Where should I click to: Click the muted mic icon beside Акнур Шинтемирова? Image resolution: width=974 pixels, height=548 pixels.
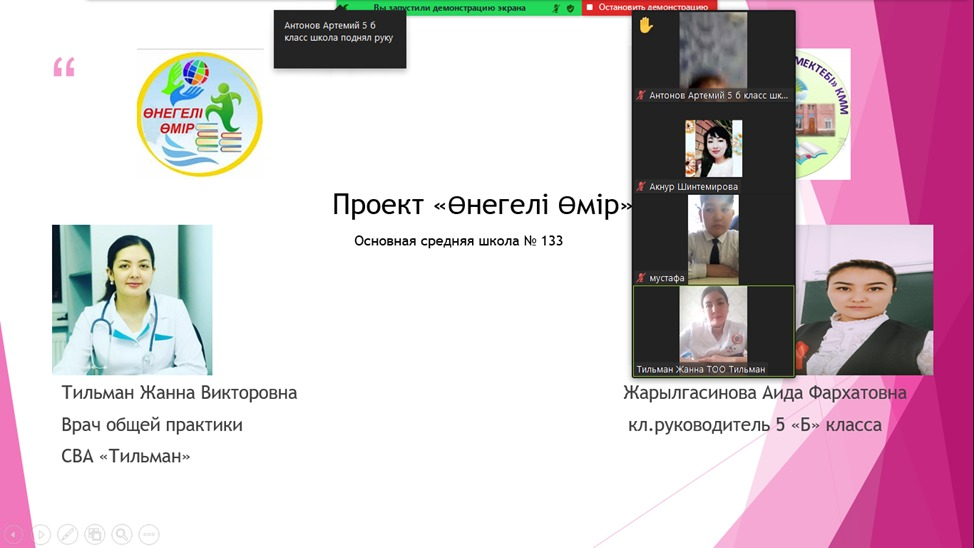(642, 187)
